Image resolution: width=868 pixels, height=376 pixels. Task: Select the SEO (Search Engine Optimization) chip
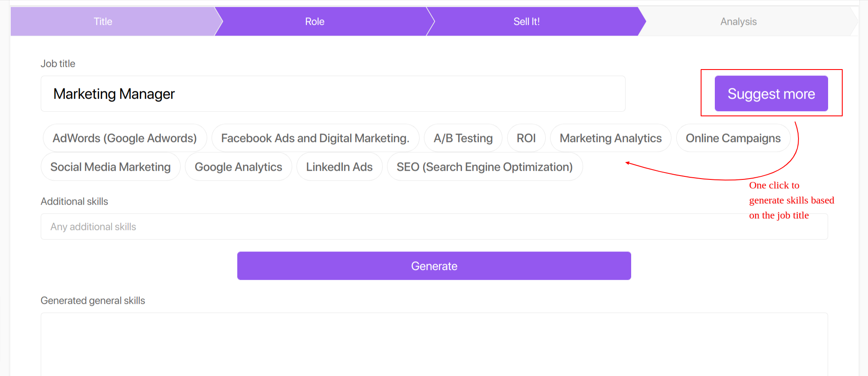click(484, 167)
